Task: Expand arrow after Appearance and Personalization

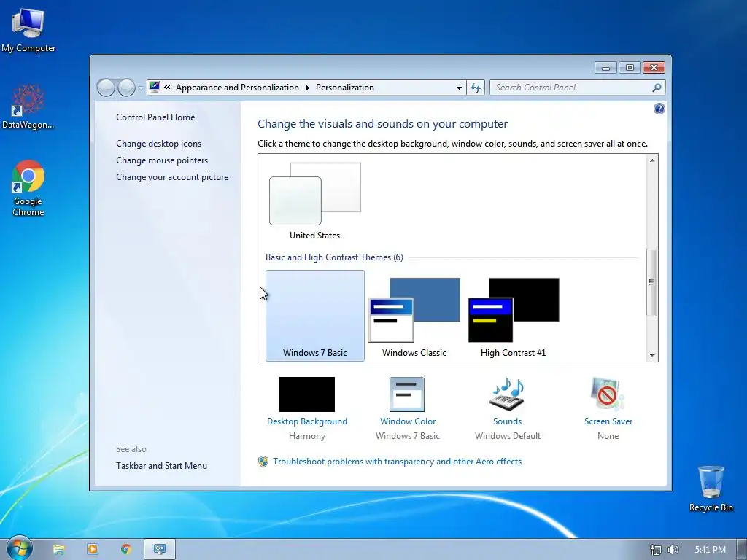Action: pos(307,87)
